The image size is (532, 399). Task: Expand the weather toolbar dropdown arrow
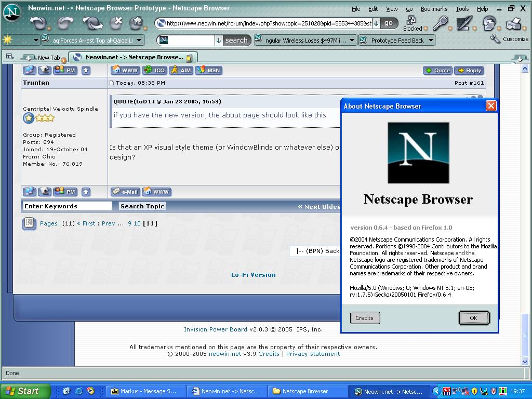pos(36,41)
